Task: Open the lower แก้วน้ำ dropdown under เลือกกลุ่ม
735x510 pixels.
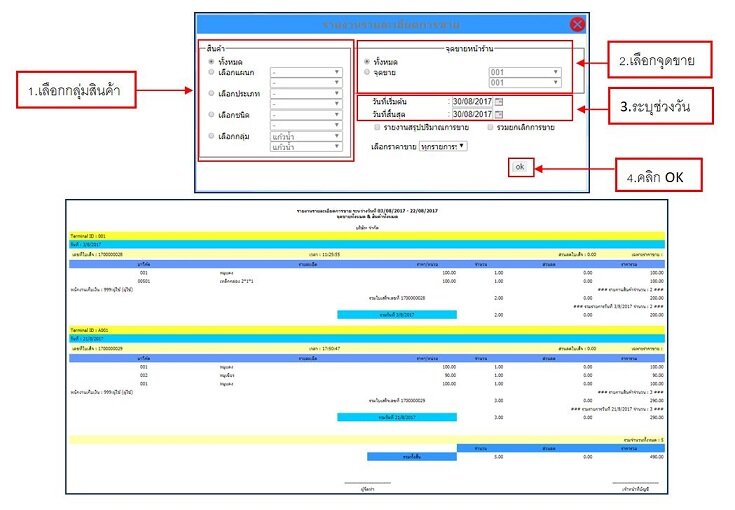Action: click(x=306, y=147)
